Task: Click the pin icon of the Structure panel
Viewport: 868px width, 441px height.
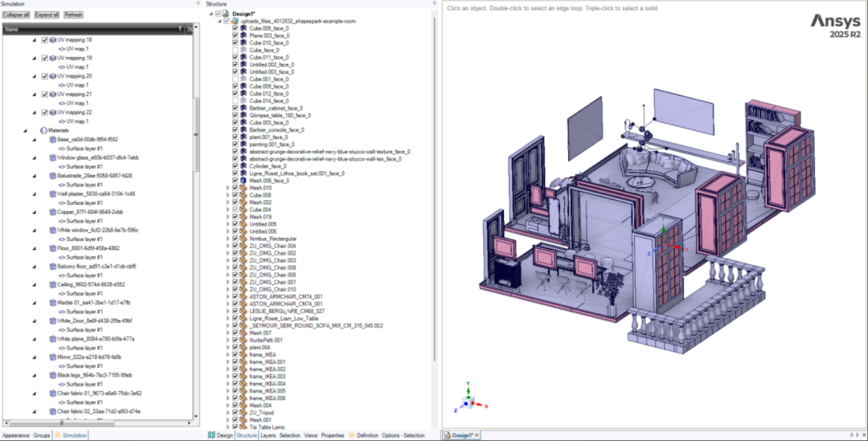Action: coord(433,3)
